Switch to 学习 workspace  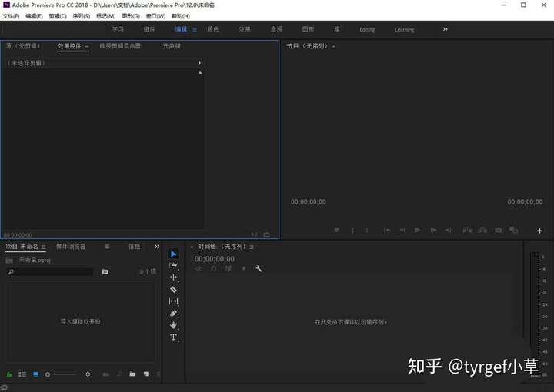point(118,29)
